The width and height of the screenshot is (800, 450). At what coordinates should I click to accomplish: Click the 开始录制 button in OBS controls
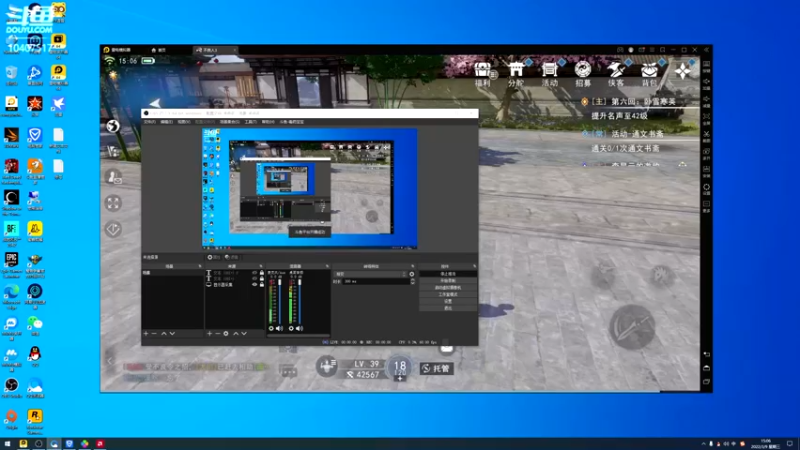[448, 281]
